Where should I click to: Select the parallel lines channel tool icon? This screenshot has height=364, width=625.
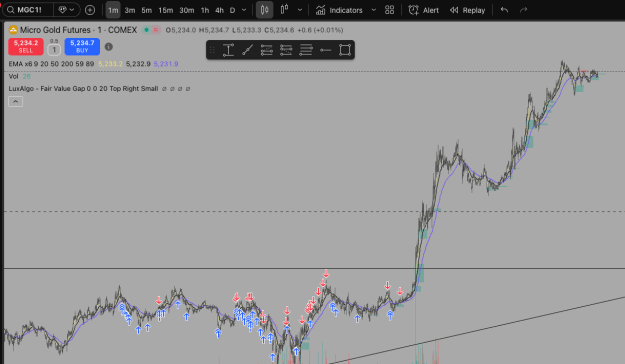click(x=306, y=50)
